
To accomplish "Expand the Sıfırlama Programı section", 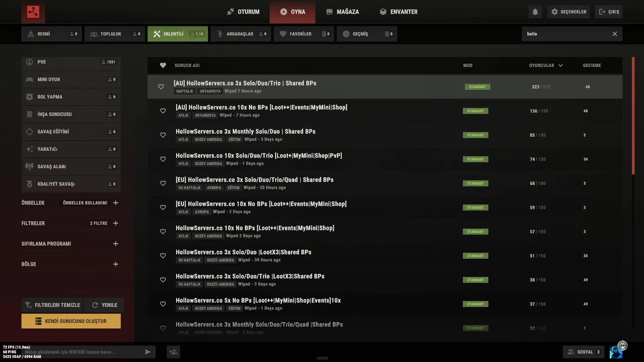I will (x=116, y=244).
